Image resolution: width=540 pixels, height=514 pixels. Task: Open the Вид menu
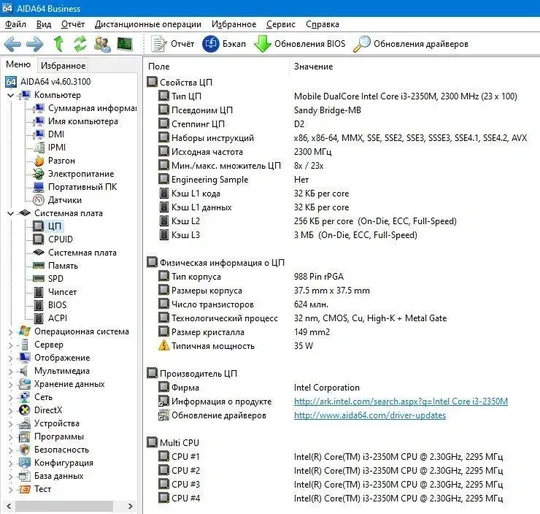point(44,24)
